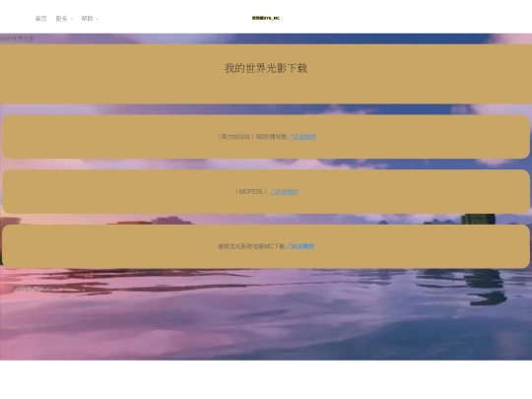The height and width of the screenshot is (399, 532).
Task: Open the 服务 services dropdown menu
Action: [64, 19]
